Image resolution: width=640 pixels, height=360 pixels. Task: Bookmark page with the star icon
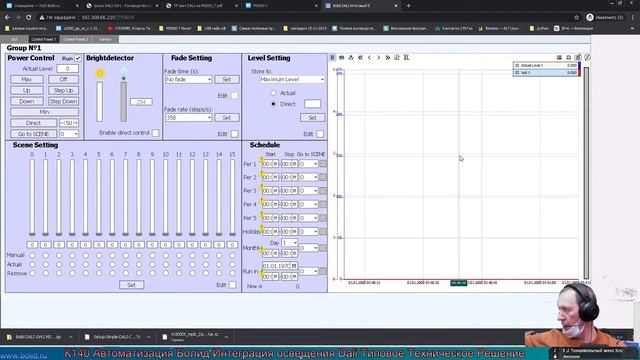(576, 18)
